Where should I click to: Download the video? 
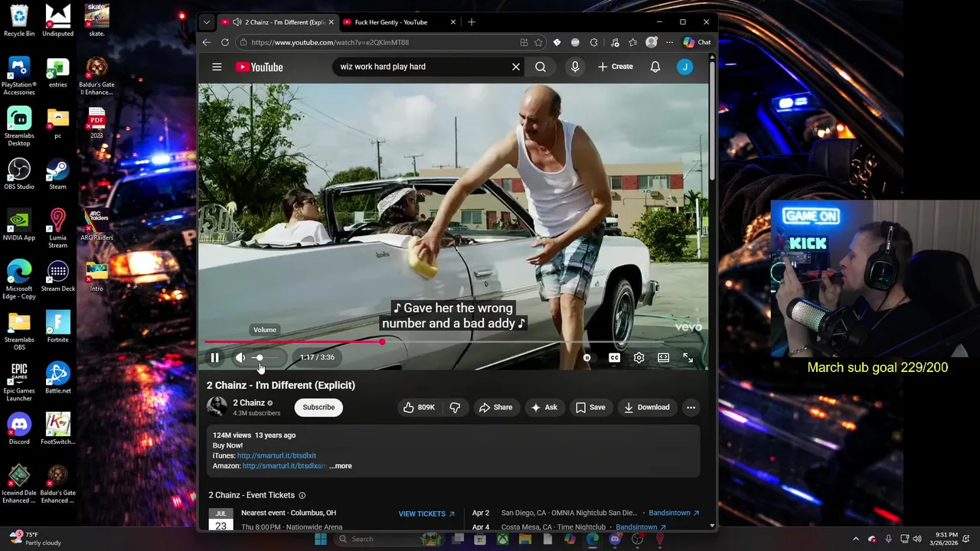[x=647, y=407]
